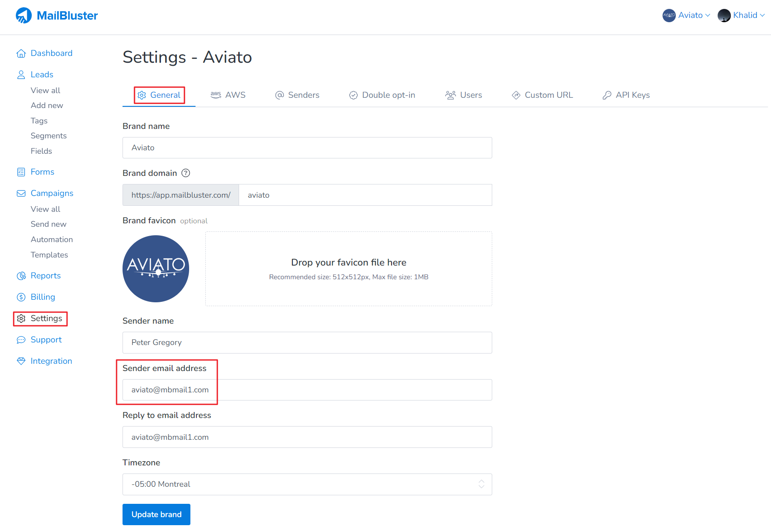Click the Billing dollar coin icon

pos(21,297)
